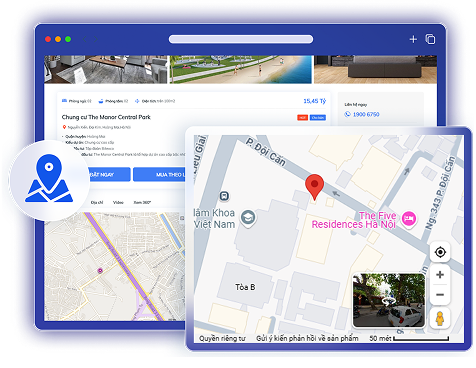The width and height of the screenshot is (476, 368).
Task: Open The Five Residences Hà Nội hotel marker
Action: 409,218
